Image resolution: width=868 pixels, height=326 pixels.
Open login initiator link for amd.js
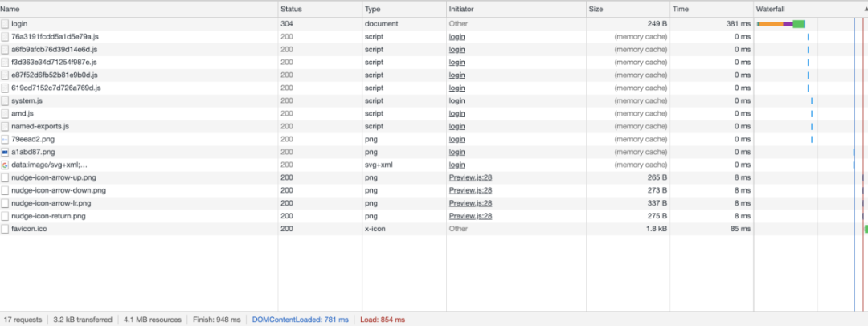457,113
